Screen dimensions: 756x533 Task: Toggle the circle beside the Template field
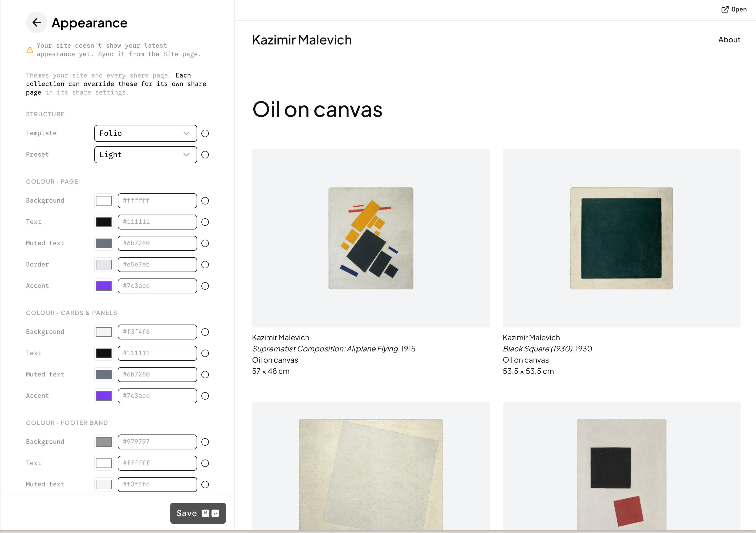click(x=205, y=133)
